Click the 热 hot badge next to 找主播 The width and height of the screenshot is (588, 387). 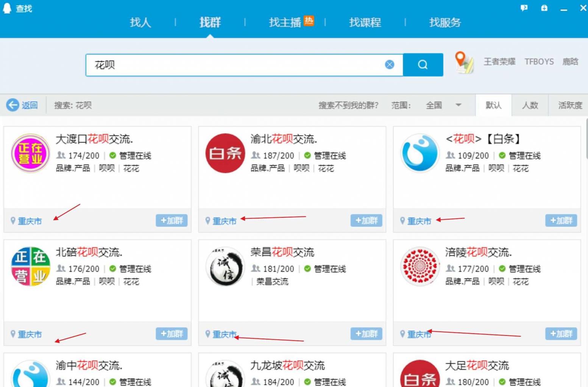pyautogui.click(x=308, y=21)
